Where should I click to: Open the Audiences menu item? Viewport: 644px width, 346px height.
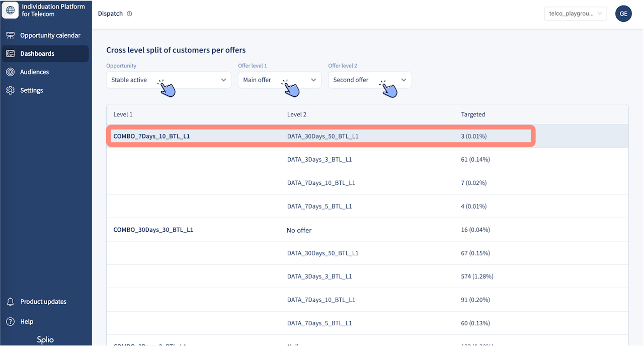[x=34, y=72]
